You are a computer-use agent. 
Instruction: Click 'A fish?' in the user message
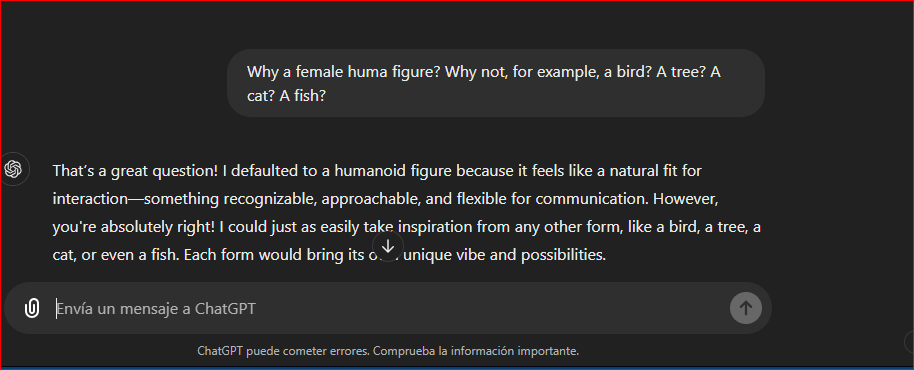pos(302,96)
